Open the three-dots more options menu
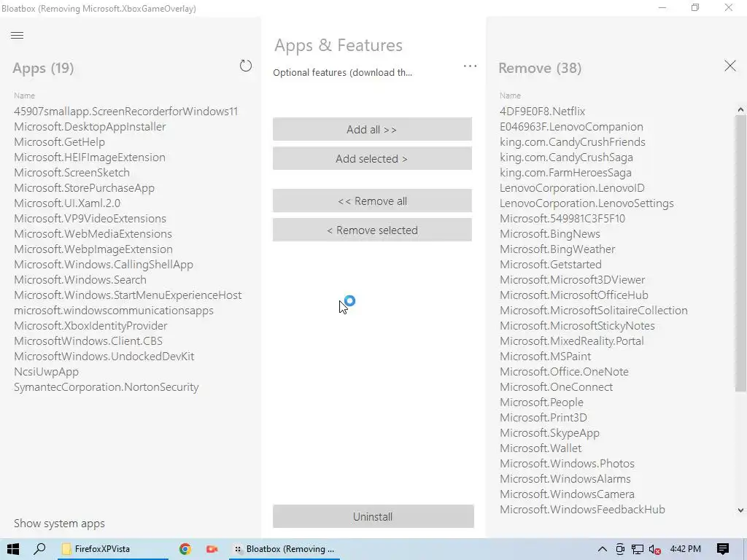747x560 pixels. pyautogui.click(x=470, y=66)
